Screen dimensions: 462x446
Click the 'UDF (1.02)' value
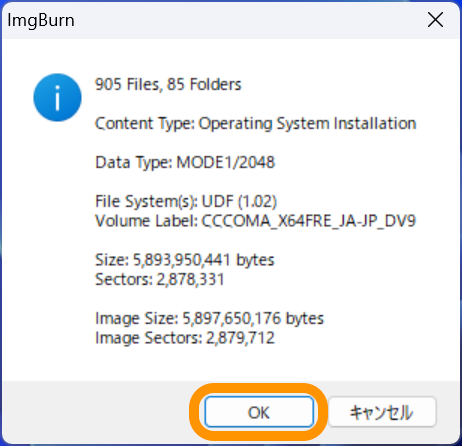click(x=239, y=201)
